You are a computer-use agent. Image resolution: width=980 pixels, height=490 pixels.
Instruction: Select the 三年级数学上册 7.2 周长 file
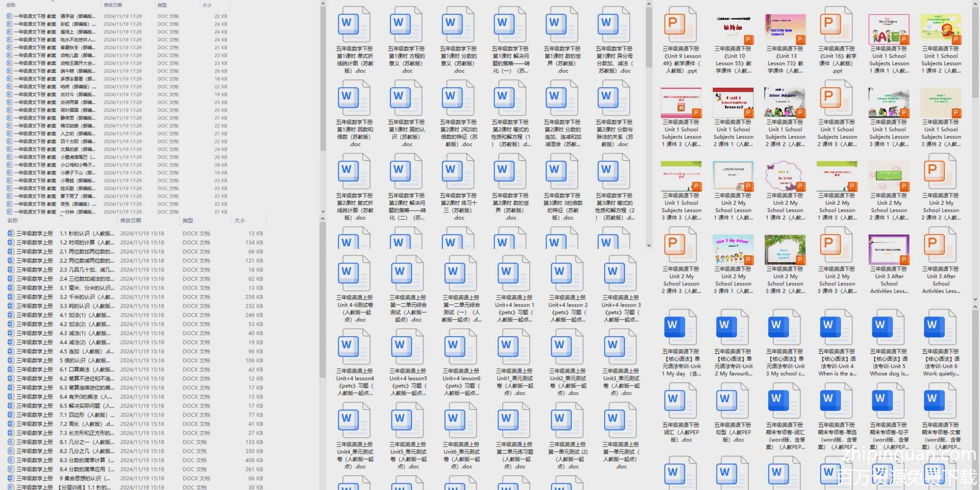135,424
